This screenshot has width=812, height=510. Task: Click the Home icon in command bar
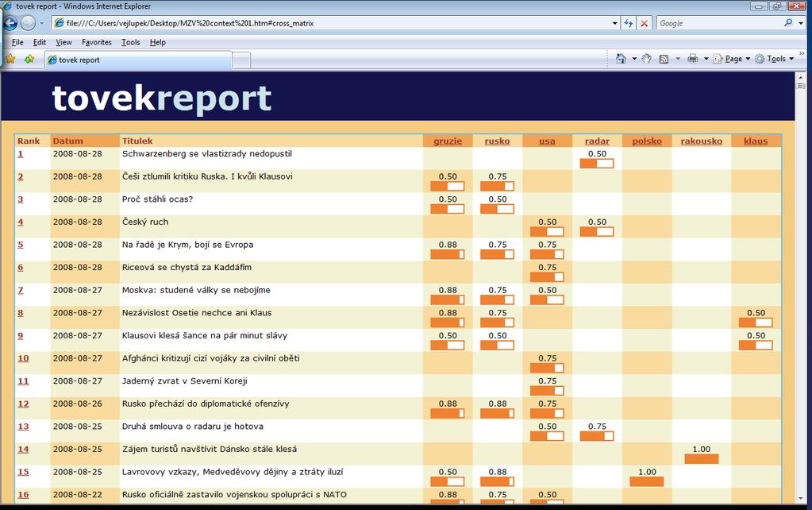click(621, 59)
